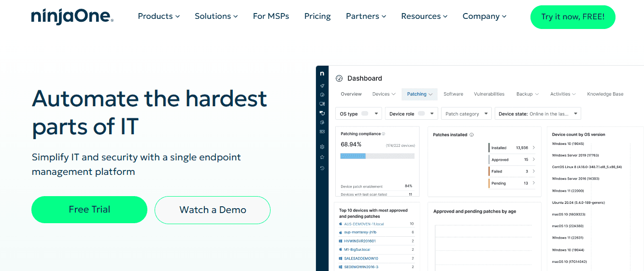Expand the Approved patches row chevron
Screen dimensions: 644x271
pos(533,159)
